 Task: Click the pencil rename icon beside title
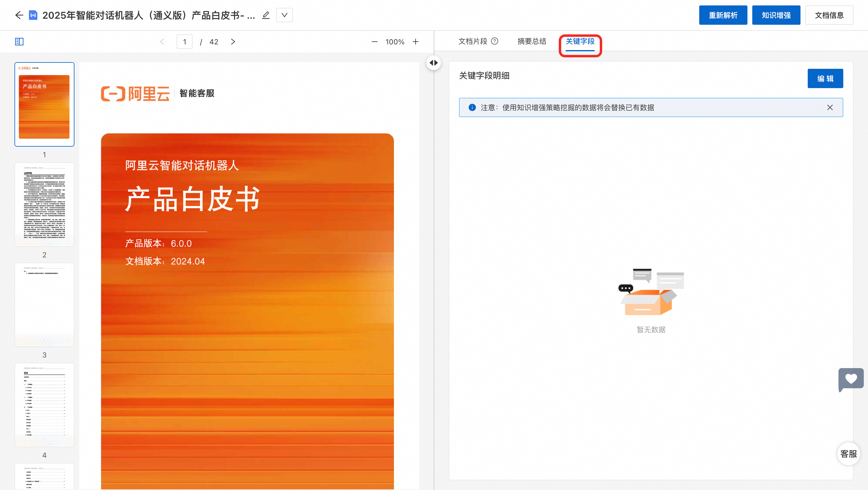coord(266,15)
